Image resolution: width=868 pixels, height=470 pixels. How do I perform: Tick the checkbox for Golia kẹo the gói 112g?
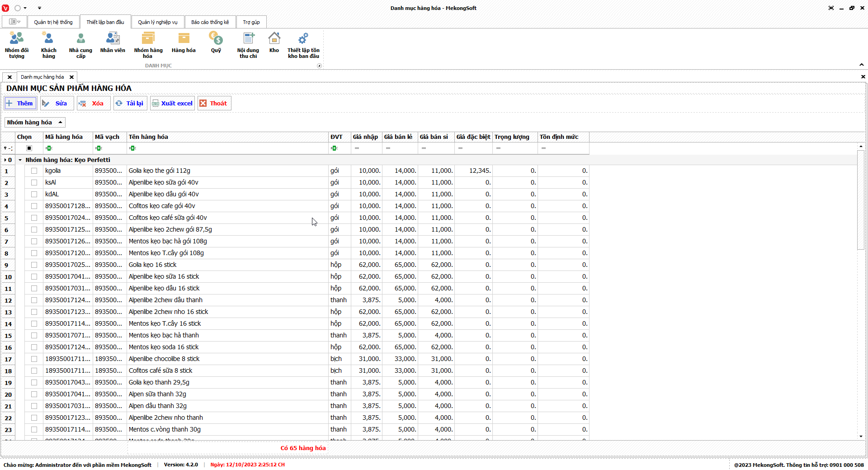click(x=34, y=171)
